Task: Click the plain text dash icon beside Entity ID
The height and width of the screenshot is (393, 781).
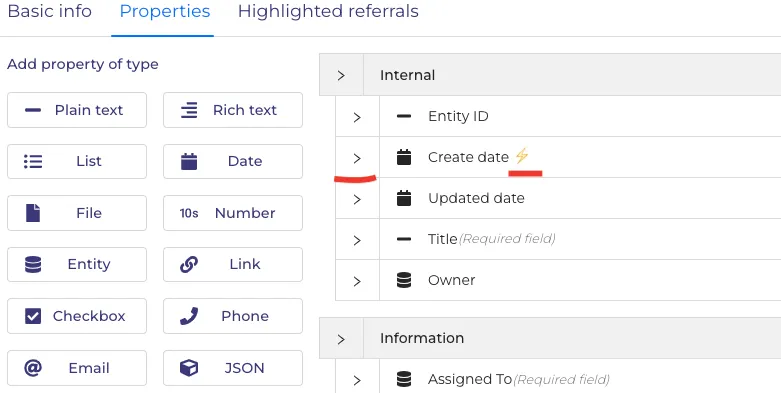Action: (x=404, y=117)
